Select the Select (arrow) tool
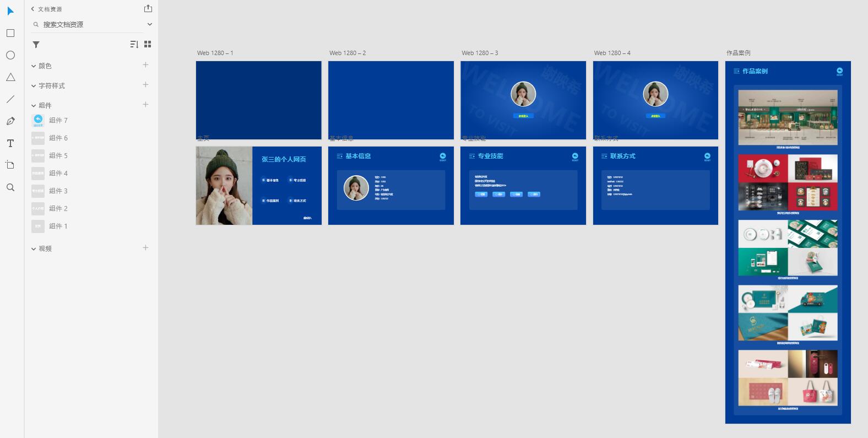 [x=10, y=11]
